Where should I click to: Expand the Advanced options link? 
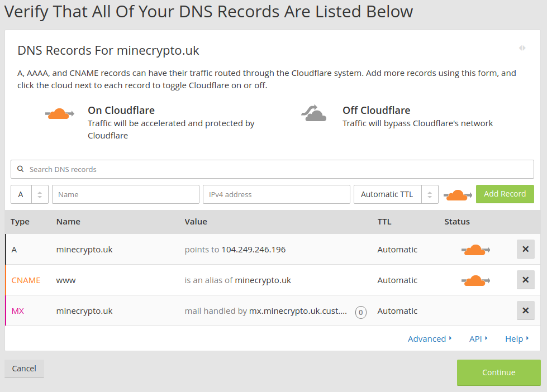[430, 338]
